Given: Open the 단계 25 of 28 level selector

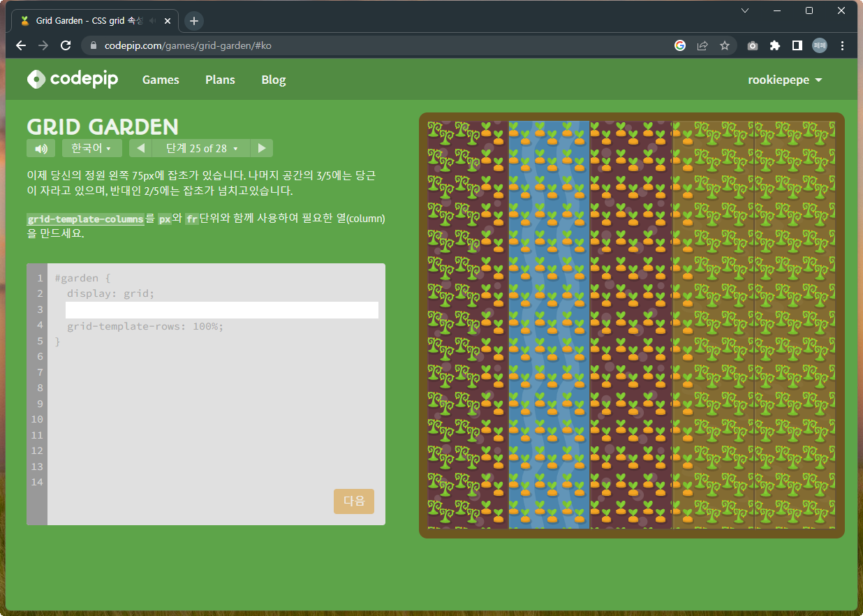Looking at the screenshot, I should coord(201,148).
